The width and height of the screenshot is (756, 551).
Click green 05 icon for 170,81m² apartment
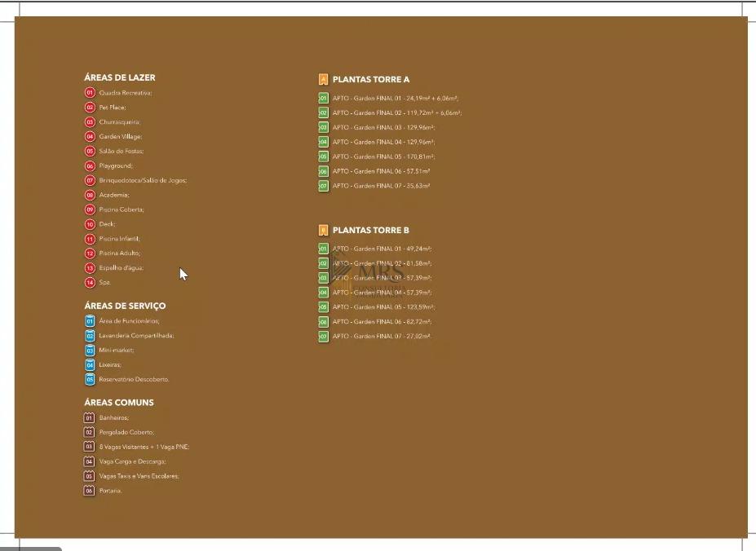click(323, 156)
